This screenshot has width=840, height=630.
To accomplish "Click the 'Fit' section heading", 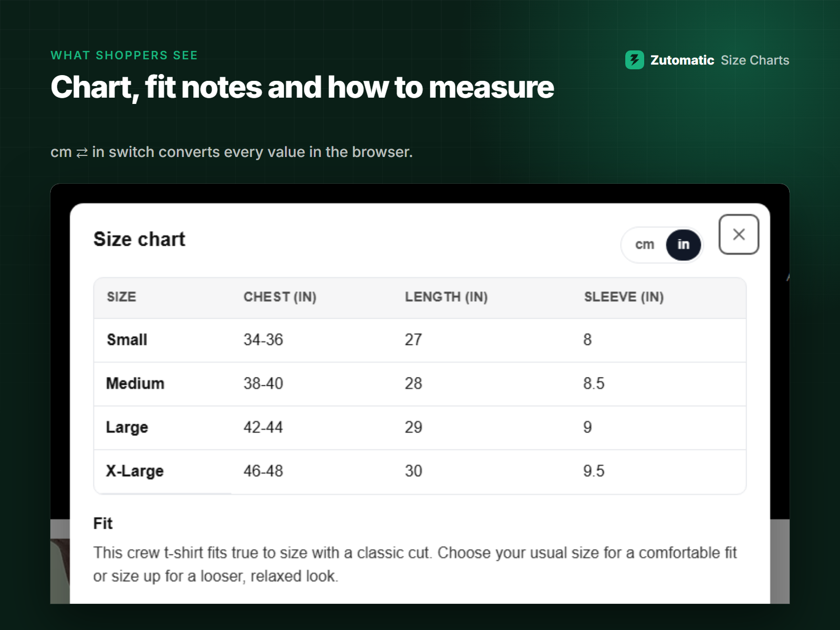I will 103,523.
